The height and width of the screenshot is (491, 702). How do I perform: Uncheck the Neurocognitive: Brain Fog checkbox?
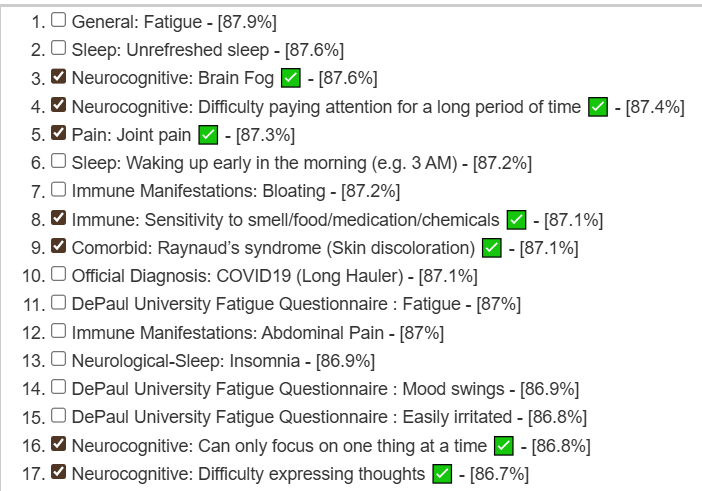59,76
